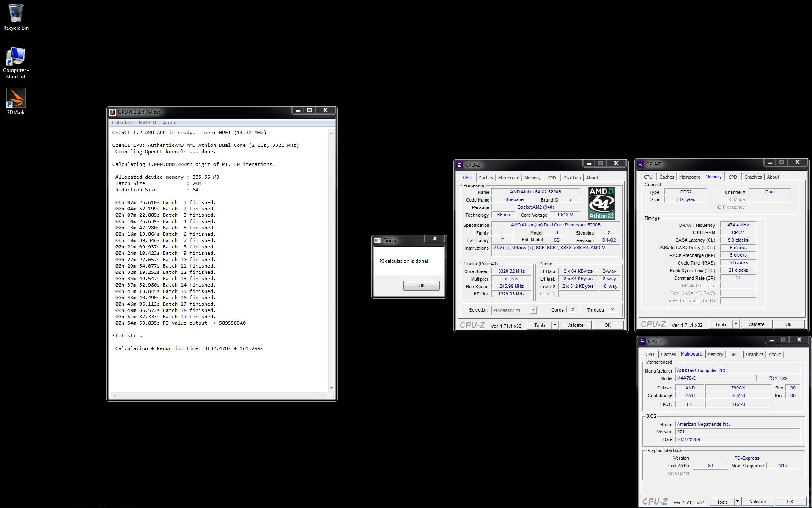Open the Recycle Bin desktop icon

16,17
